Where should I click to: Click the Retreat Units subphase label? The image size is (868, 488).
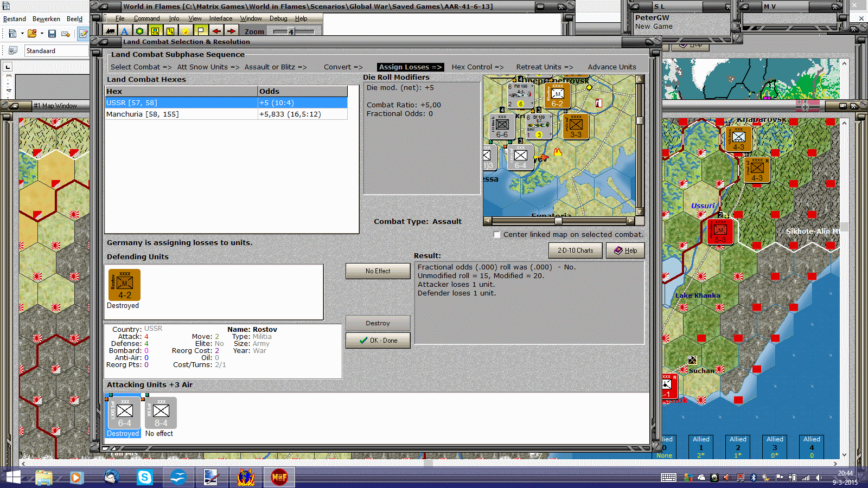545,67
